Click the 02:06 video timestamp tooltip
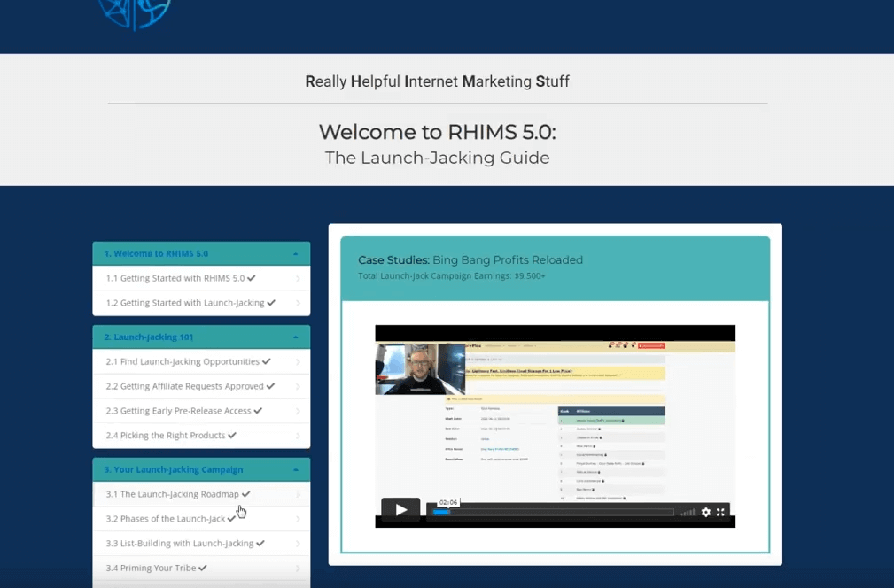 [448, 502]
